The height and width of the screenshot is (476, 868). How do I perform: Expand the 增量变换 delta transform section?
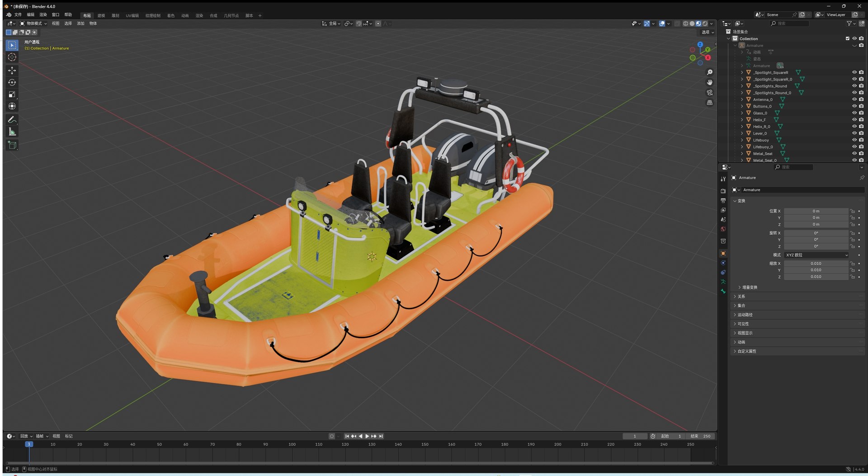749,287
